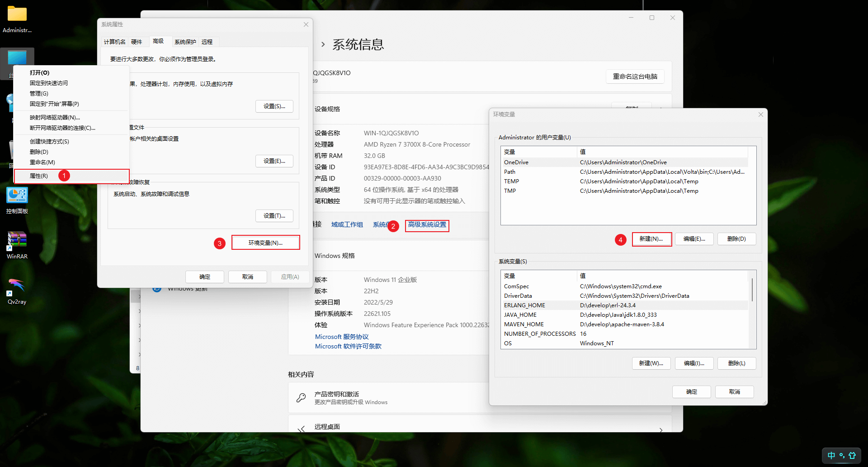Select the DriverData system variable row
This screenshot has height=467, width=868.
[x=624, y=296]
